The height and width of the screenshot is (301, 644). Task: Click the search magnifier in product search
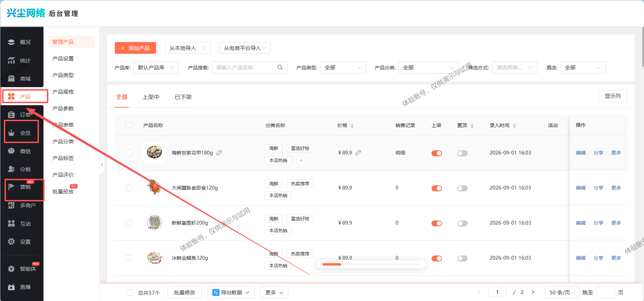coord(280,67)
